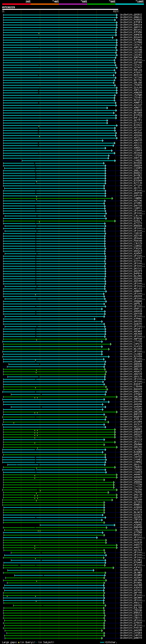This screenshot has height=644, width=146.
Task: Select hit UniRef100_Q10LR6
Action: [x=131, y=88]
